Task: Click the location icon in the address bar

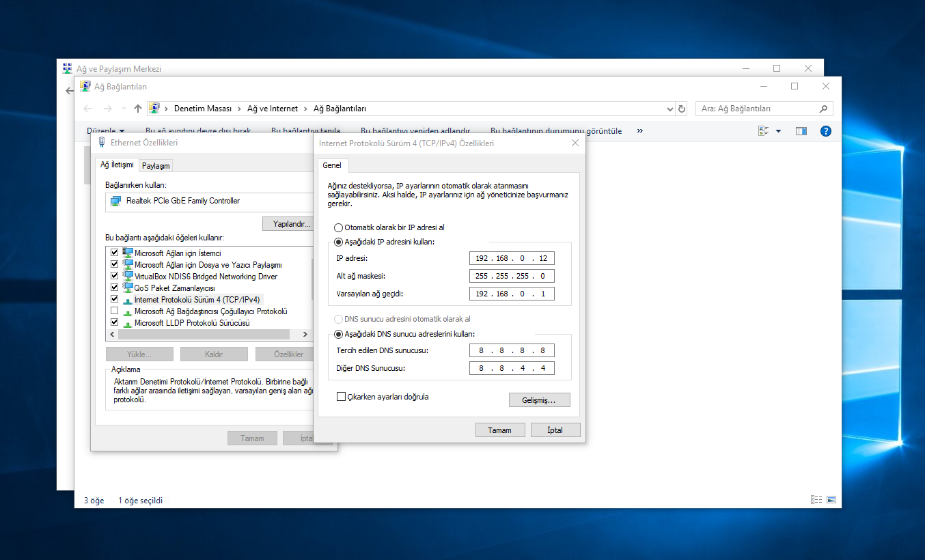Action: [155, 109]
